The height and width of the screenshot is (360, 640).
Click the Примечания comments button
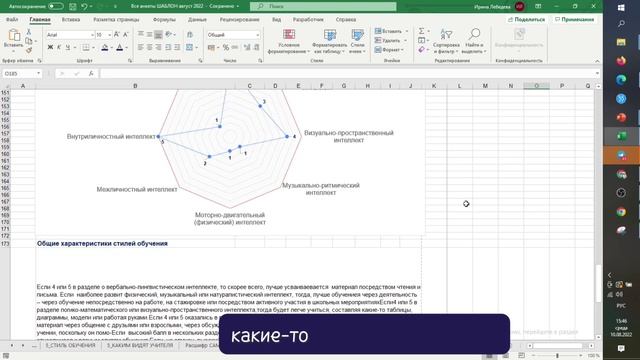(574, 20)
